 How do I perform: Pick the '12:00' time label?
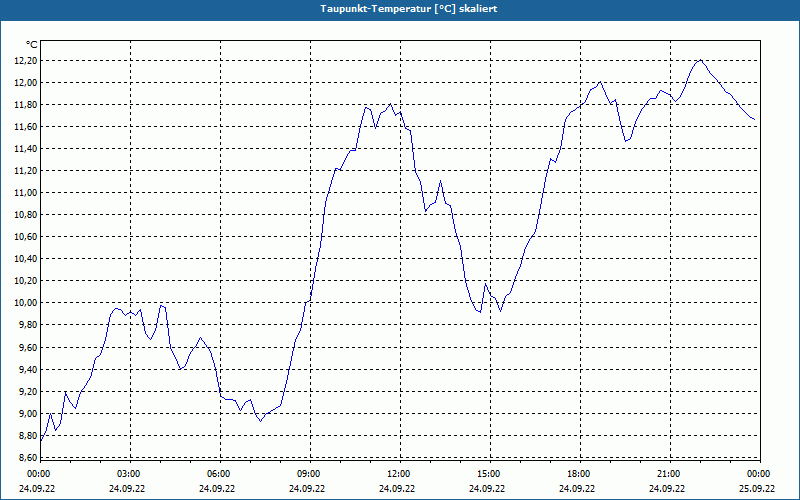point(399,474)
